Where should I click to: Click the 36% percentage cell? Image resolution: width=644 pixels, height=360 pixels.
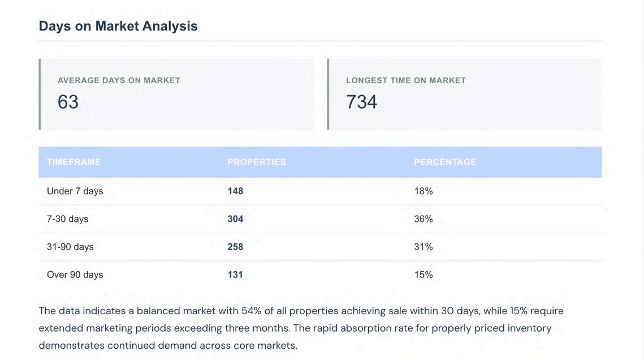[x=423, y=219]
